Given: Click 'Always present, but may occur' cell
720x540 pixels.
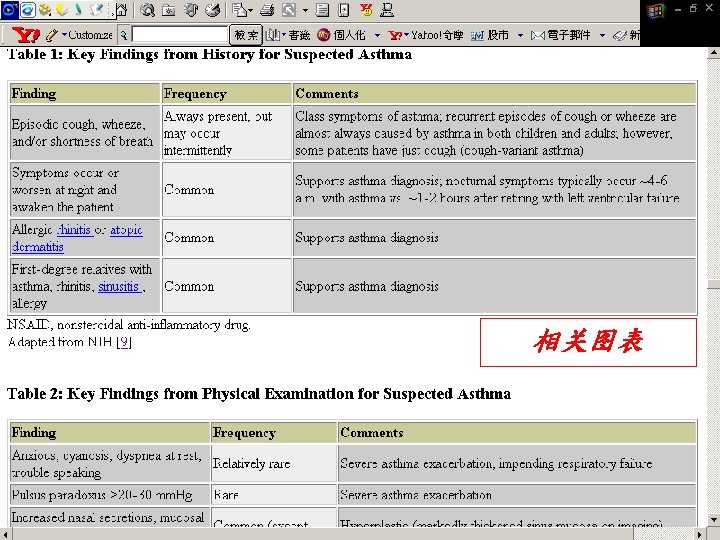Looking at the screenshot, I should 226,133.
